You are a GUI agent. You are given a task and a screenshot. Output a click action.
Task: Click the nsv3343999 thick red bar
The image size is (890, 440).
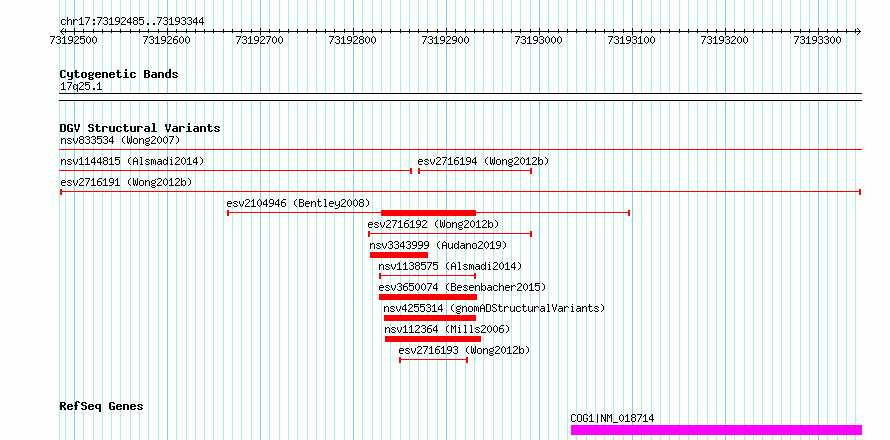399,255
